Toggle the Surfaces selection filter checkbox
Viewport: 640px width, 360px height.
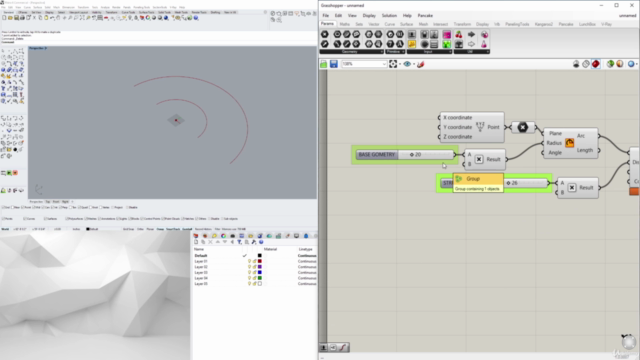pos(45,219)
